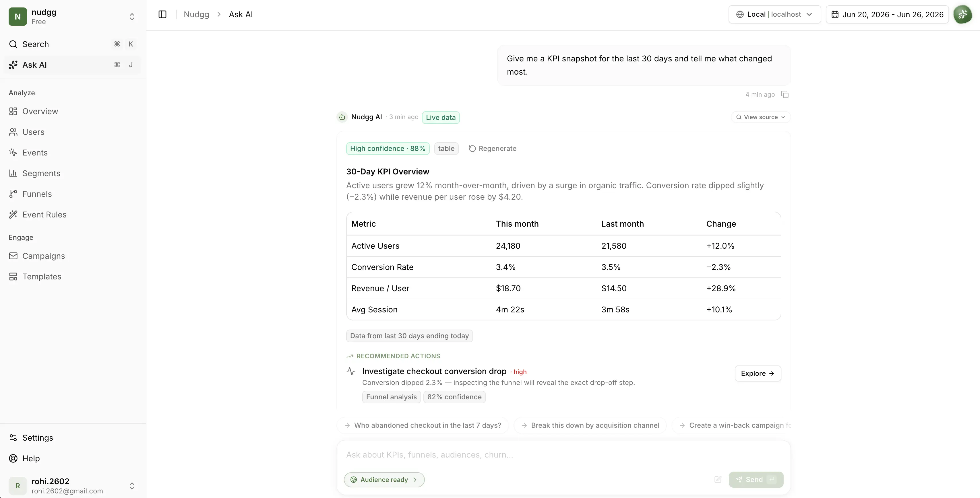Image resolution: width=980 pixels, height=498 pixels.
Task: Open Settings
Action: [x=72, y=437]
